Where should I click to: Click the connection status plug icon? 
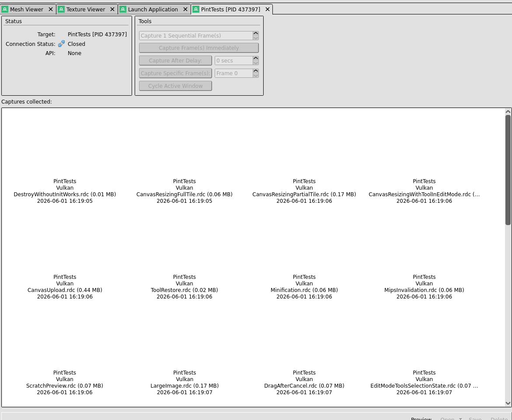click(61, 44)
